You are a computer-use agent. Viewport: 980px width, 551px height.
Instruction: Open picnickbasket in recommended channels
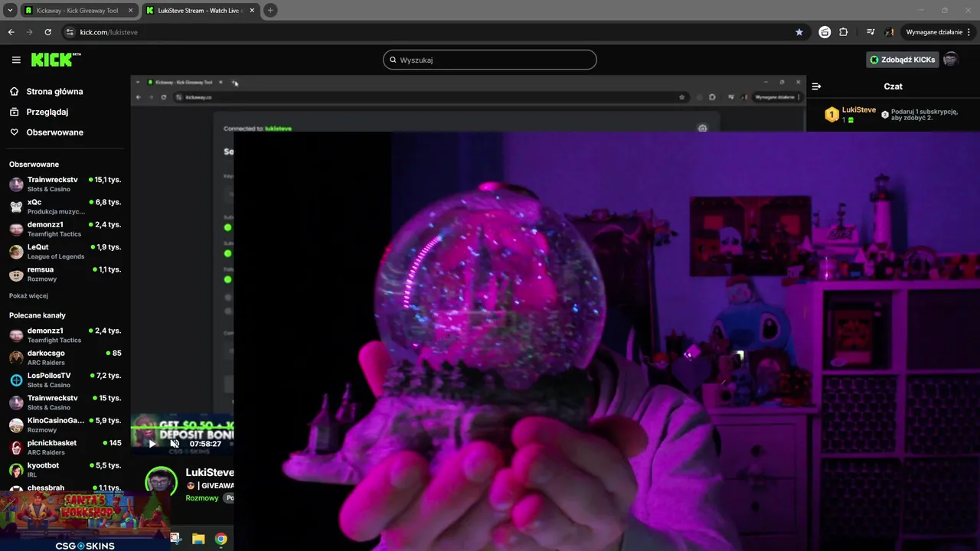[x=65, y=447]
